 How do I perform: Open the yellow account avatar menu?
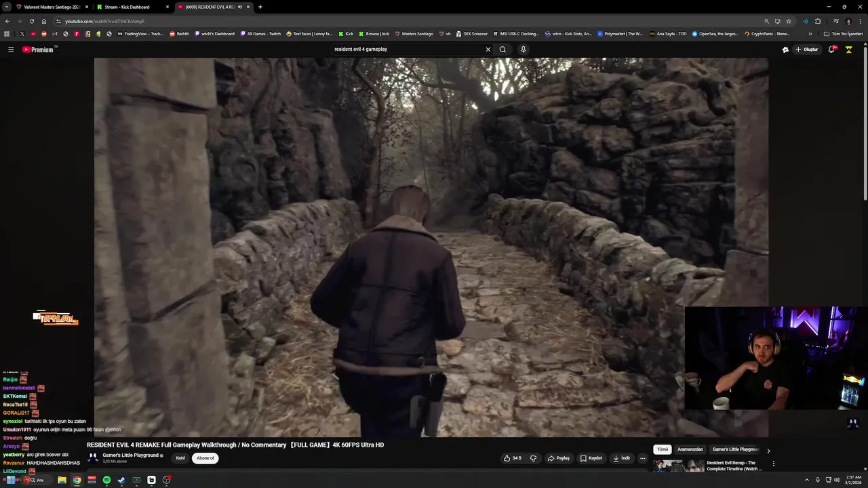848,49
